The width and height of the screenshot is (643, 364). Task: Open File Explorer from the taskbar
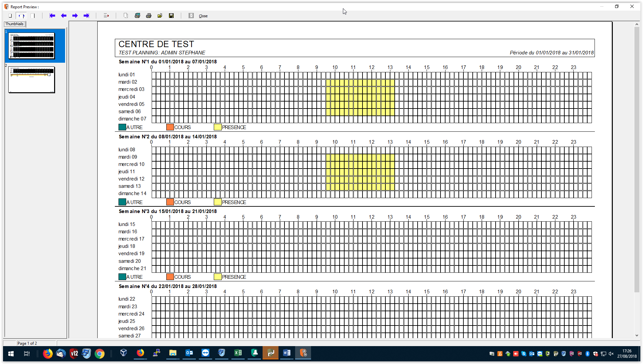click(x=173, y=353)
